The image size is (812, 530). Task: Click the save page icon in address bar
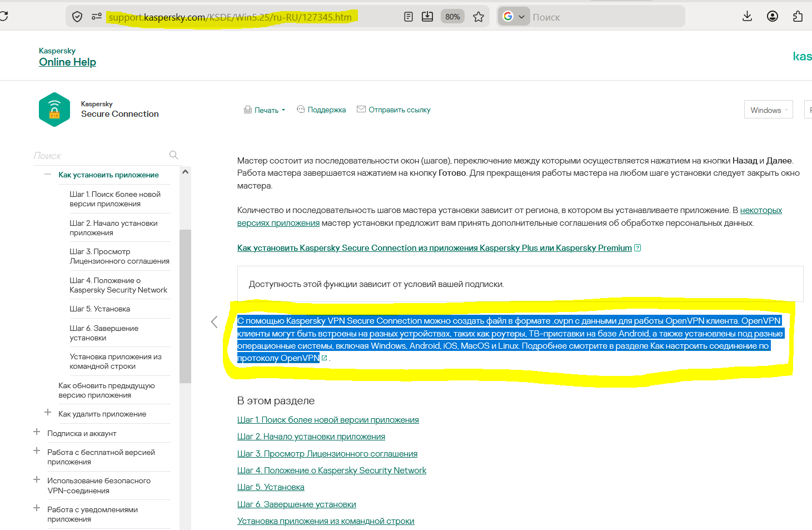pos(427,17)
